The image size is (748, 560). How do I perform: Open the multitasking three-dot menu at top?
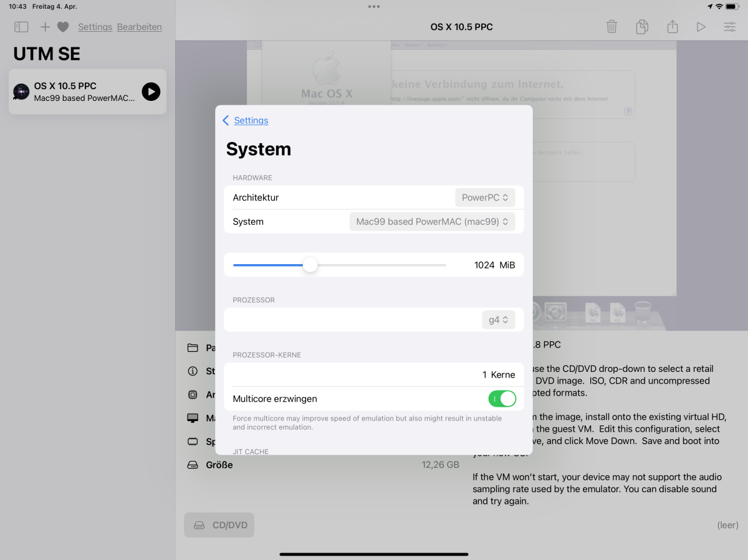point(374,6)
